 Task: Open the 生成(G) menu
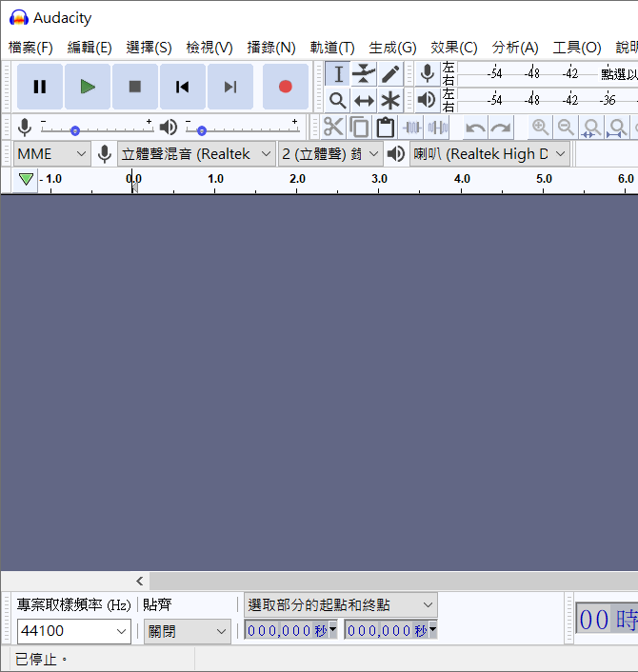tap(392, 48)
